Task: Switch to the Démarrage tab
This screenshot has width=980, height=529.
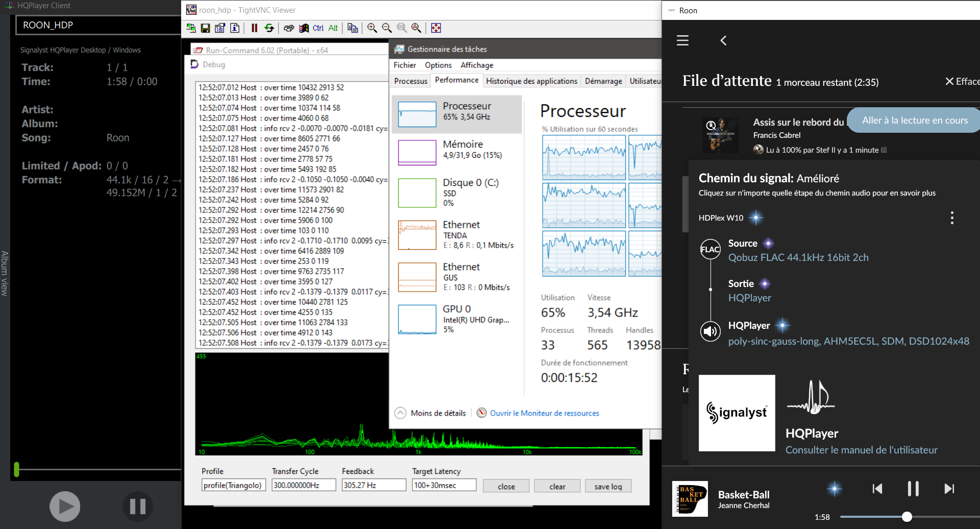Action: tap(603, 81)
